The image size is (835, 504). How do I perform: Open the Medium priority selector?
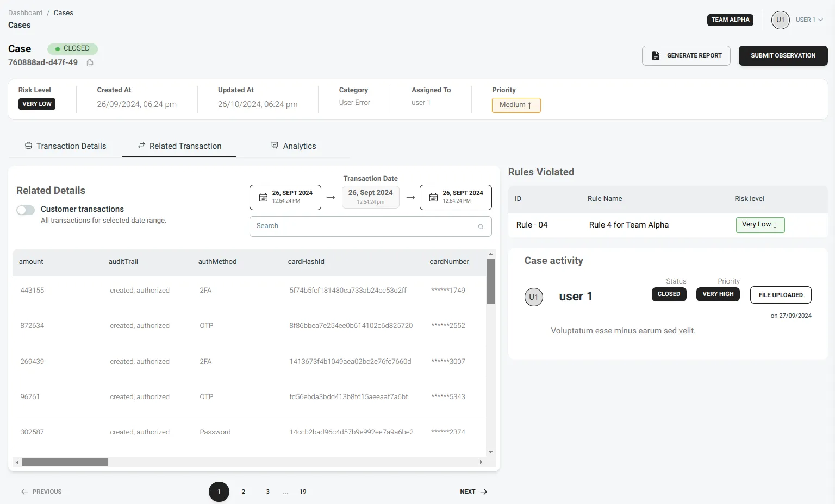coord(516,105)
